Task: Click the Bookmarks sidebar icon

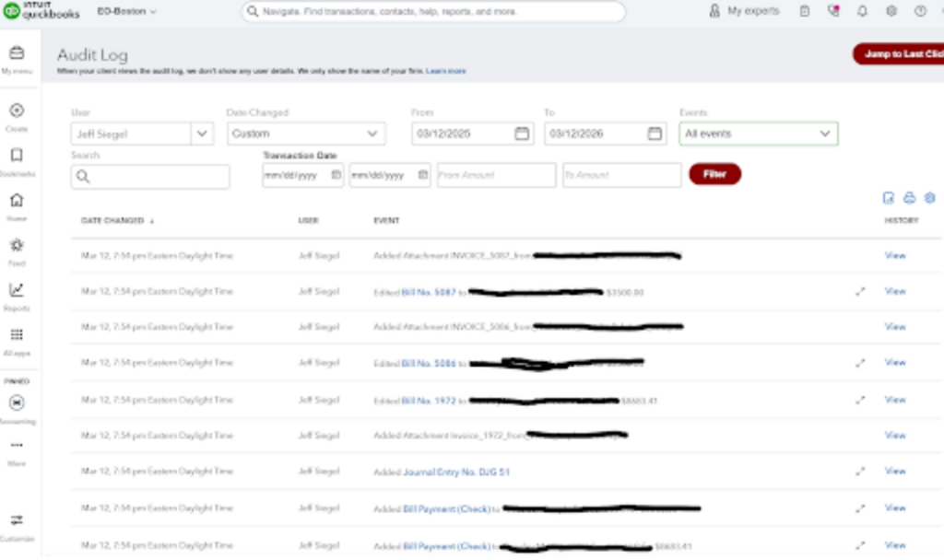Action: coord(17,156)
